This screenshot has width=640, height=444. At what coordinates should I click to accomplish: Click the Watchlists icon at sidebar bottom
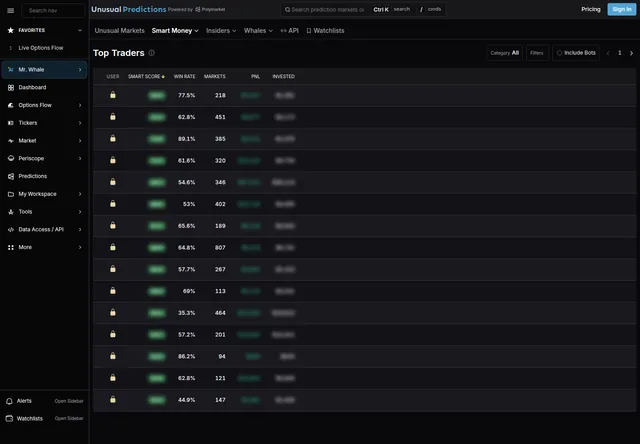9,419
